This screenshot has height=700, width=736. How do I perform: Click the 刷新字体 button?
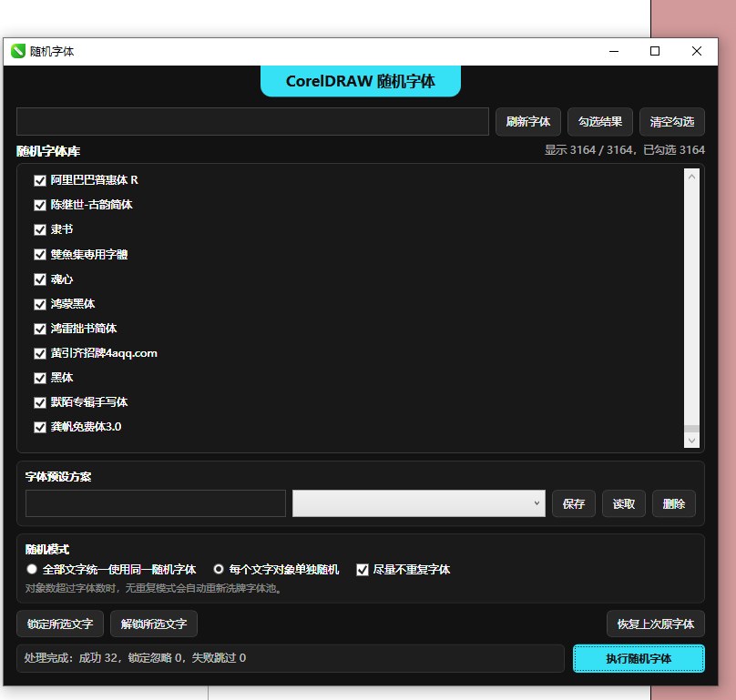click(528, 122)
